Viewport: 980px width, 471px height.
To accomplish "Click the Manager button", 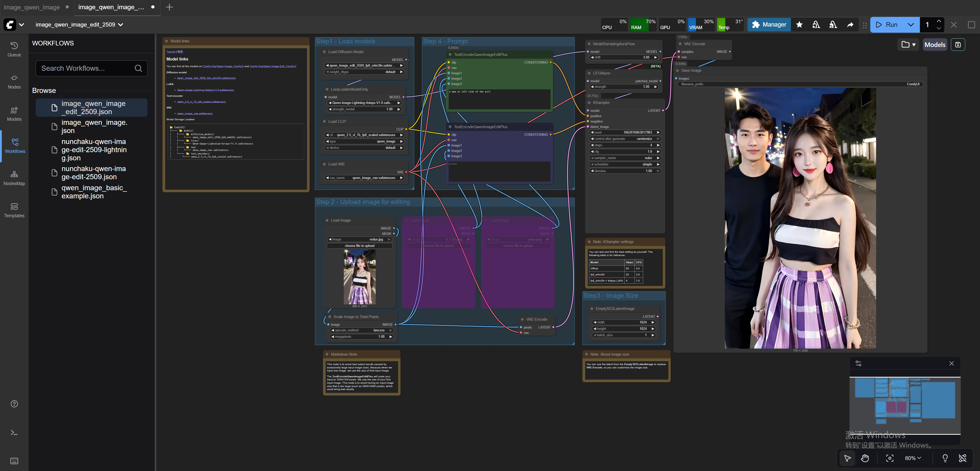I will [769, 25].
